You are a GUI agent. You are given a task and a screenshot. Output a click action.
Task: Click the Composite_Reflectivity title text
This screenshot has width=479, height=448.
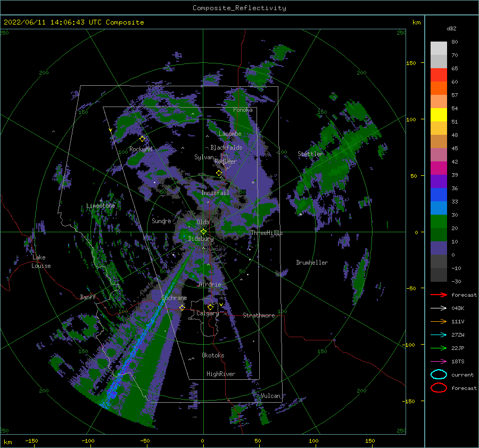click(x=240, y=8)
